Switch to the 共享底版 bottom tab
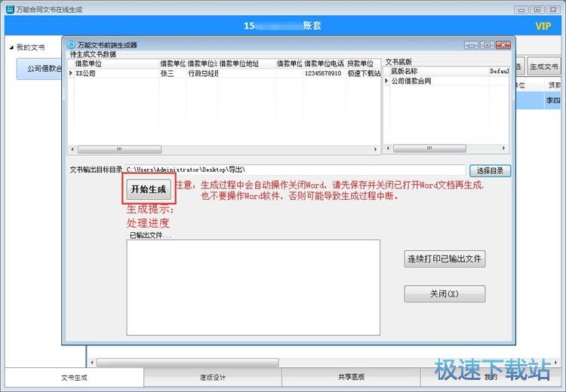The image size is (566, 392). click(351, 377)
